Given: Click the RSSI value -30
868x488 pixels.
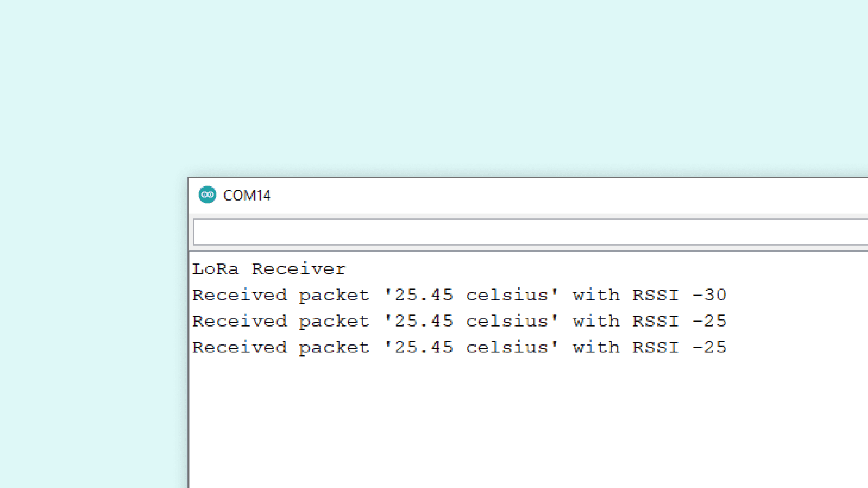Looking at the screenshot, I should point(709,295).
